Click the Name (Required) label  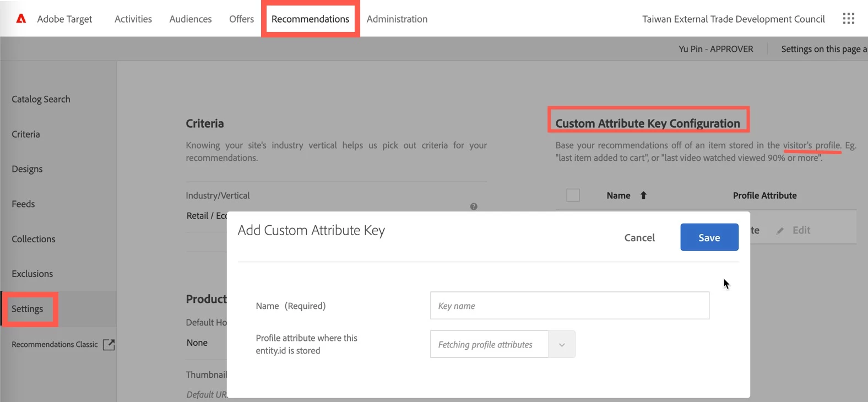[291, 306]
